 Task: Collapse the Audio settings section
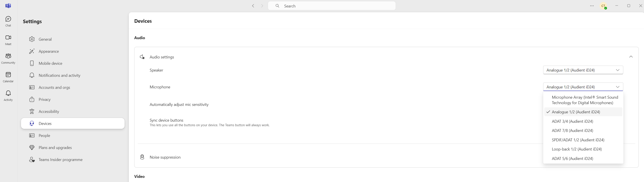(x=631, y=57)
